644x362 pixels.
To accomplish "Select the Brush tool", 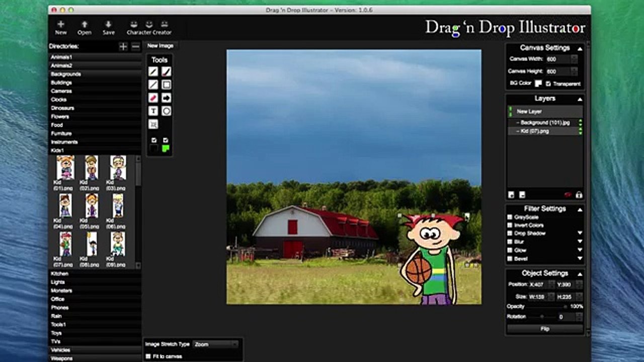I will click(x=167, y=72).
